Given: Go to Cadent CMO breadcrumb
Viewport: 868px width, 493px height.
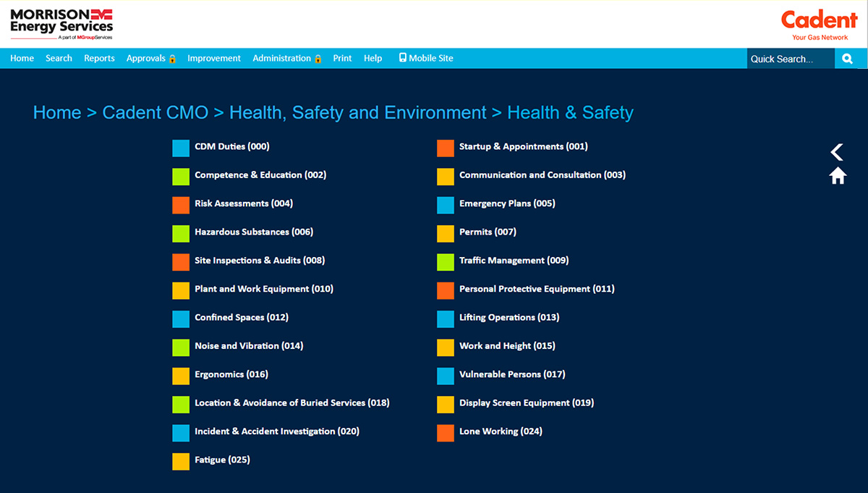Looking at the screenshot, I should tap(155, 113).
